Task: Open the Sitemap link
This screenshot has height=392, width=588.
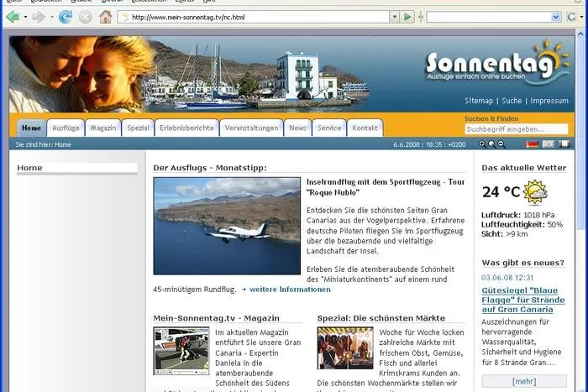Action: pos(479,101)
